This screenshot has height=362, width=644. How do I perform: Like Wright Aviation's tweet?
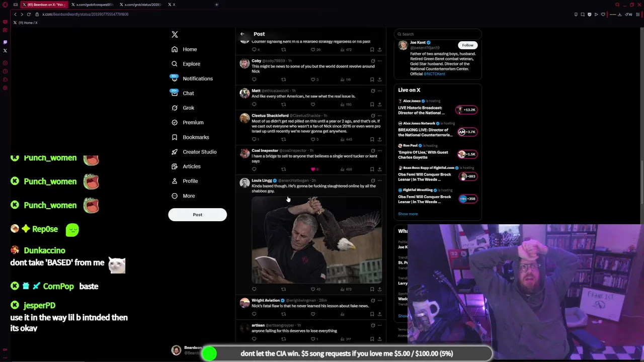tap(312, 314)
